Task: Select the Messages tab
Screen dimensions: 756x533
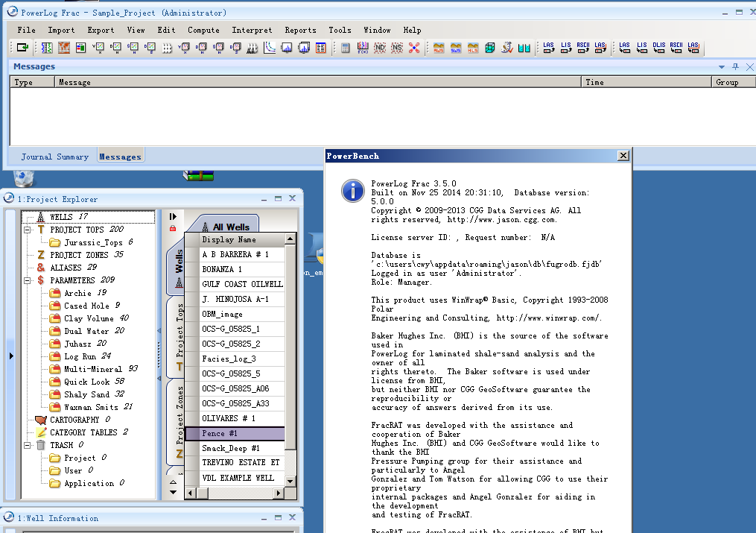Action: [x=121, y=157]
